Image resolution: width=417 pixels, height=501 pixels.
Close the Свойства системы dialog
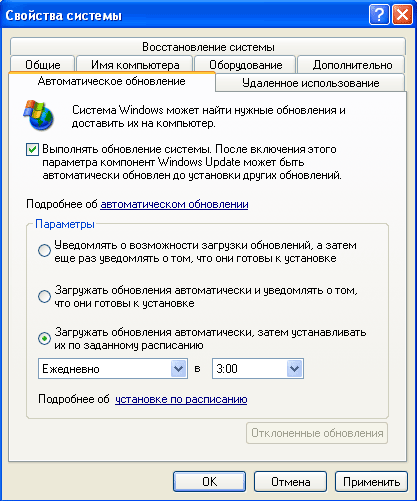click(402, 15)
